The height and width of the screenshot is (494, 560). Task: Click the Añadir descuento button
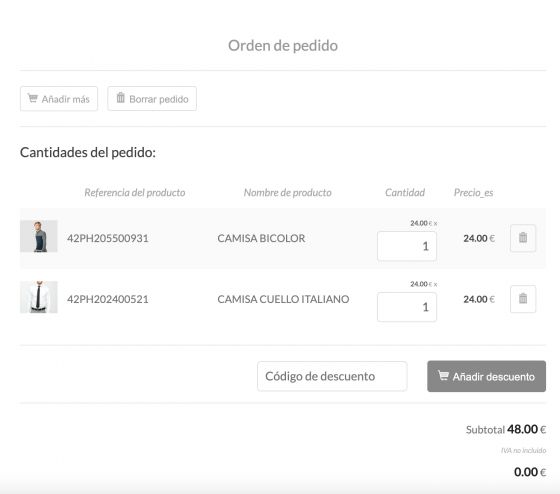point(486,376)
